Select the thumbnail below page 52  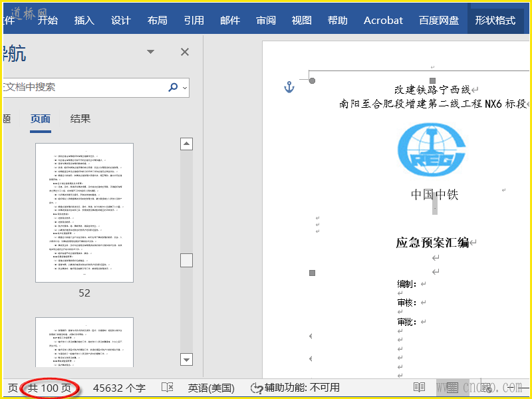[x=84, y=342]
